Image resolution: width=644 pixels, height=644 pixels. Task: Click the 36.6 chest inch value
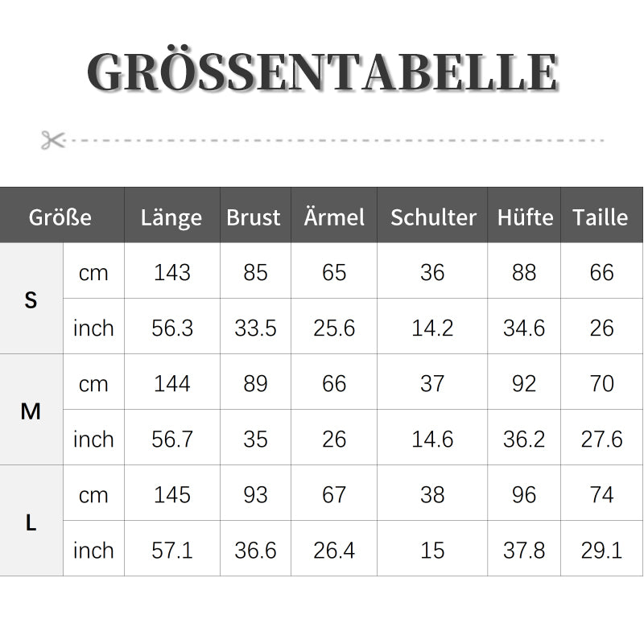(255, 550)
